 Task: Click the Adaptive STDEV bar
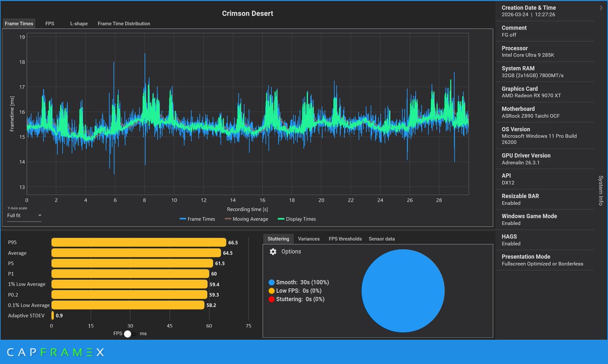point(52,315)
